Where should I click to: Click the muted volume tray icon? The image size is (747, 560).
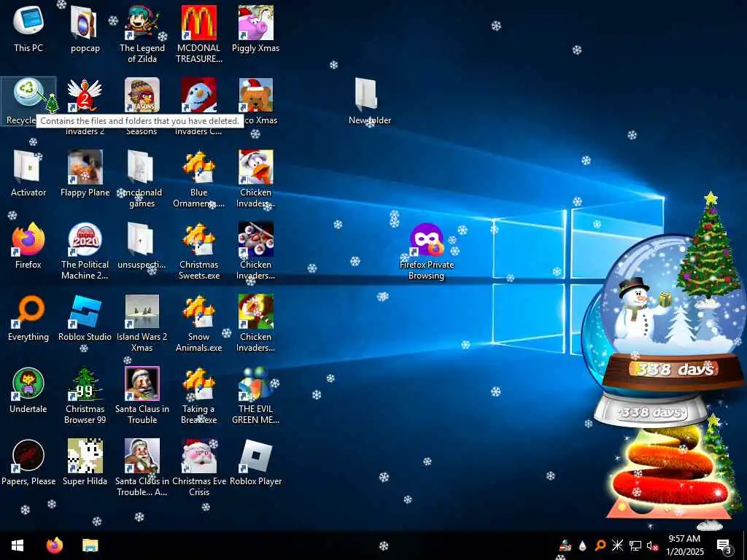(x=653, y=546)
